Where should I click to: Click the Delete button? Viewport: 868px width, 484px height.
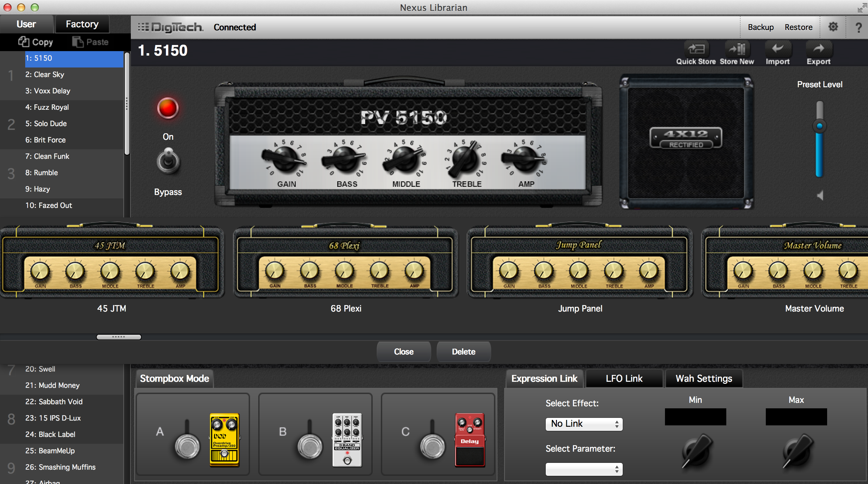click(x=464, y=351)
